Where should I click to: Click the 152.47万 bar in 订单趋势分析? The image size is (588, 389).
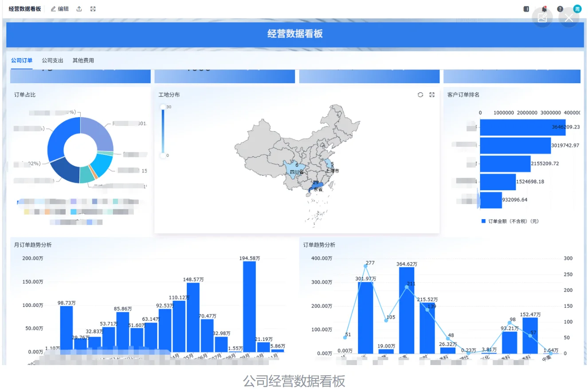[x=530, y=335]
